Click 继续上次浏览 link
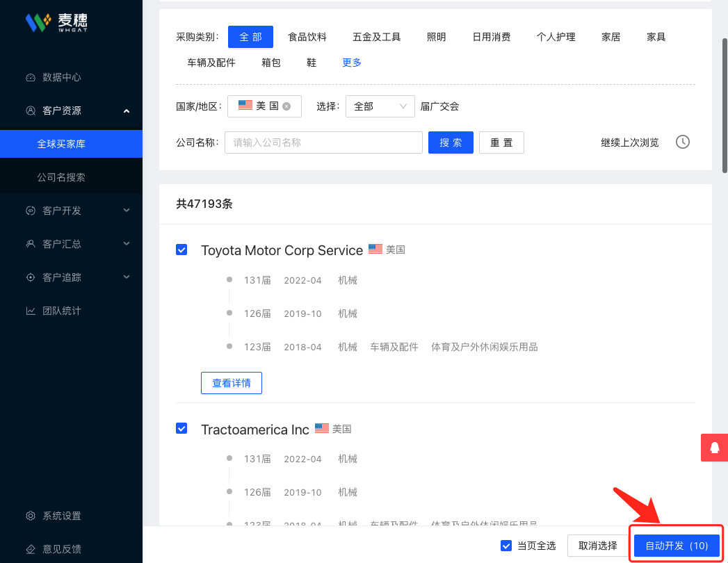 coord(630,142)
